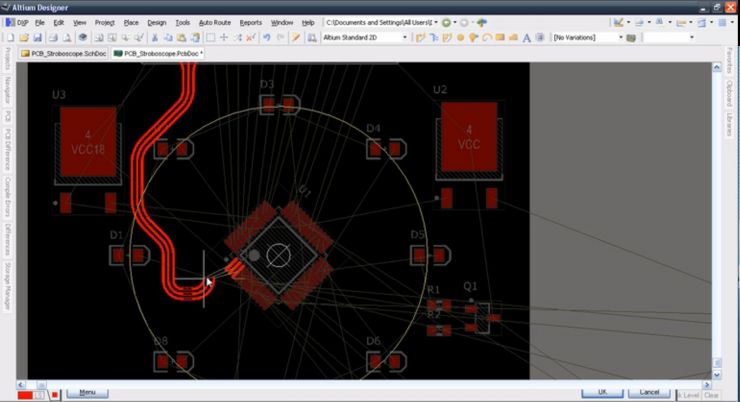
Task: Click the vertical scrollbar up arrow
Action: 717,67
